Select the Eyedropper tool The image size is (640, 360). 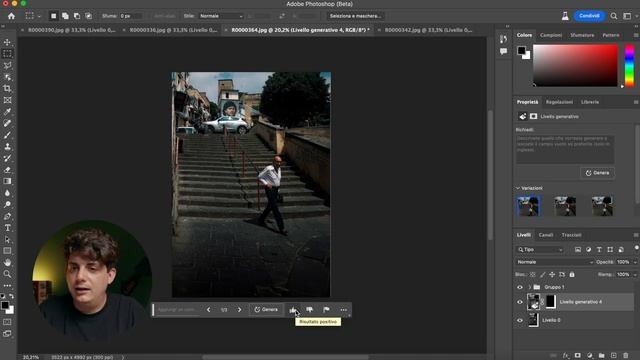point(7,111)
